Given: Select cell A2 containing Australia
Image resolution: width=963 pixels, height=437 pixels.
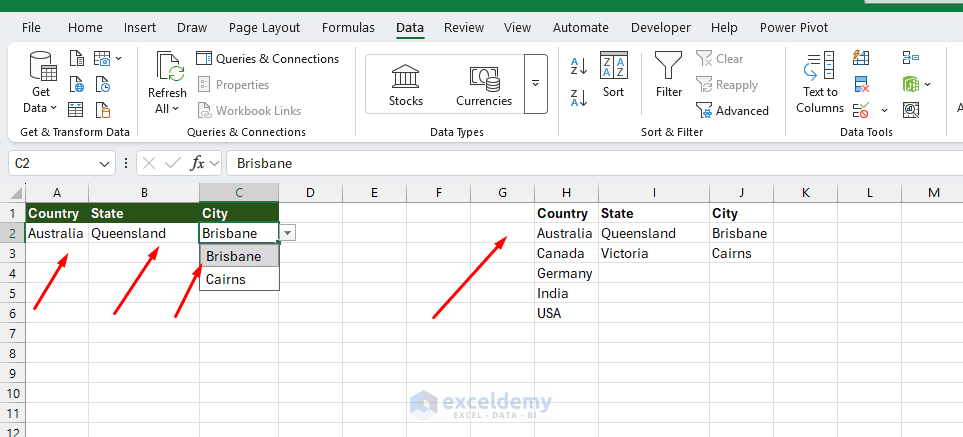Looking at the screenshot, I should (x=57, y=233).
